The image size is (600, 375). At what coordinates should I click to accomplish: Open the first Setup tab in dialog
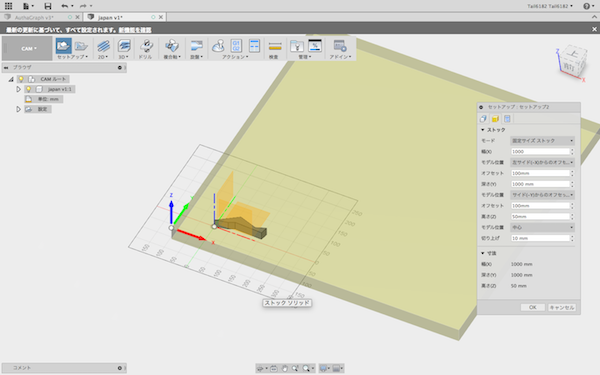click(x=483, y=119)
